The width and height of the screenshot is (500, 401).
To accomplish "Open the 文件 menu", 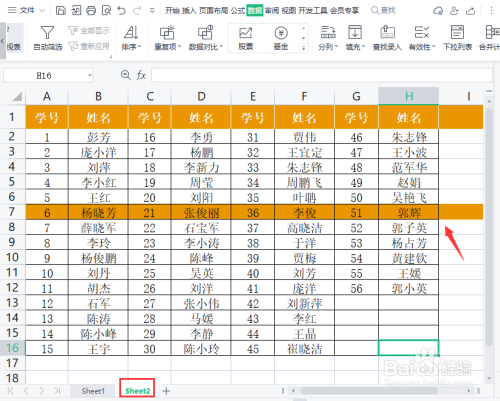I will pos(26,11).
